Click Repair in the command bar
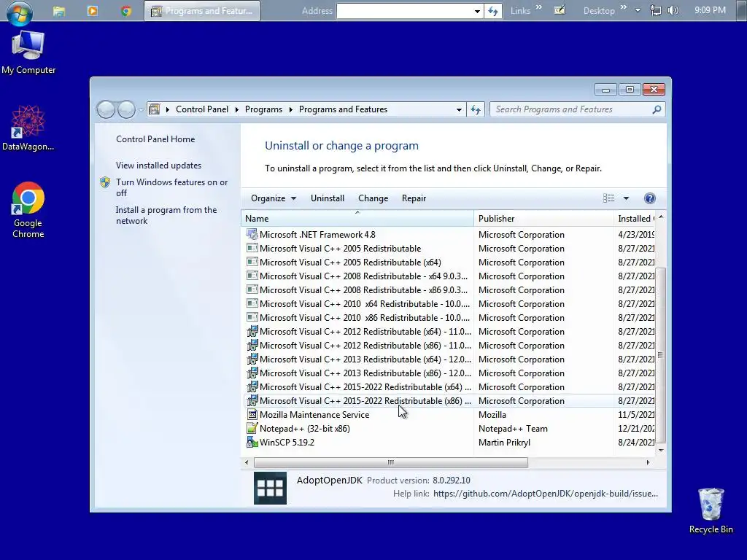747x560 pixels. [x=414, y=198]
